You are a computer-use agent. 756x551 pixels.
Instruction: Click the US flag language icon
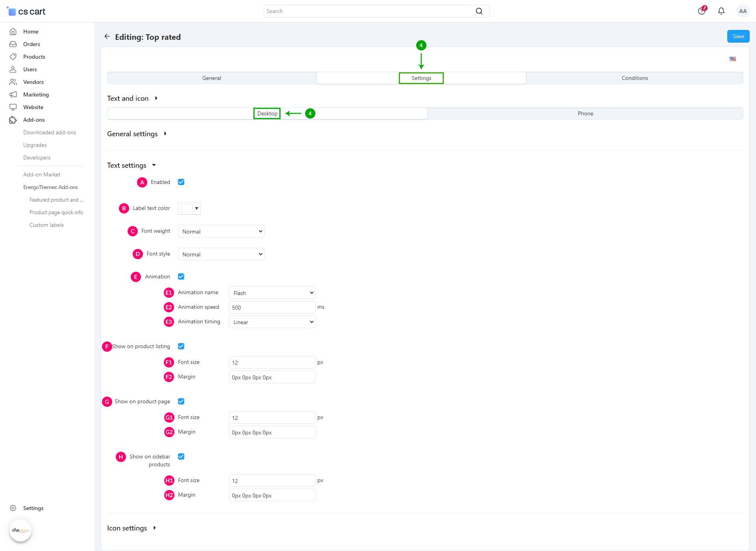[732, 59]
